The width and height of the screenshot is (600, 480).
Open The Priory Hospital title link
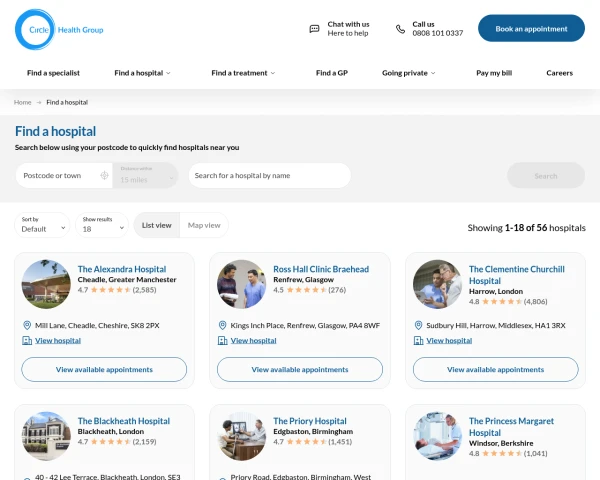[310, 421]
